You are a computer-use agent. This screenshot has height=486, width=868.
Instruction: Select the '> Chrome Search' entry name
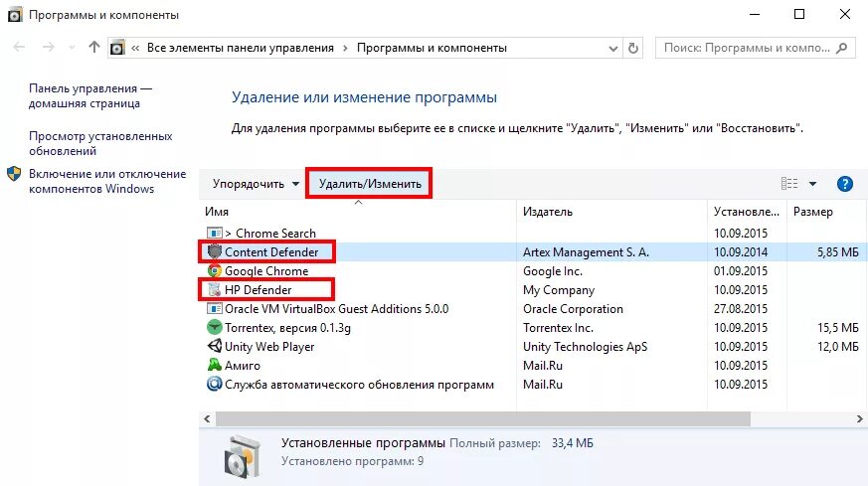[270, 233]
